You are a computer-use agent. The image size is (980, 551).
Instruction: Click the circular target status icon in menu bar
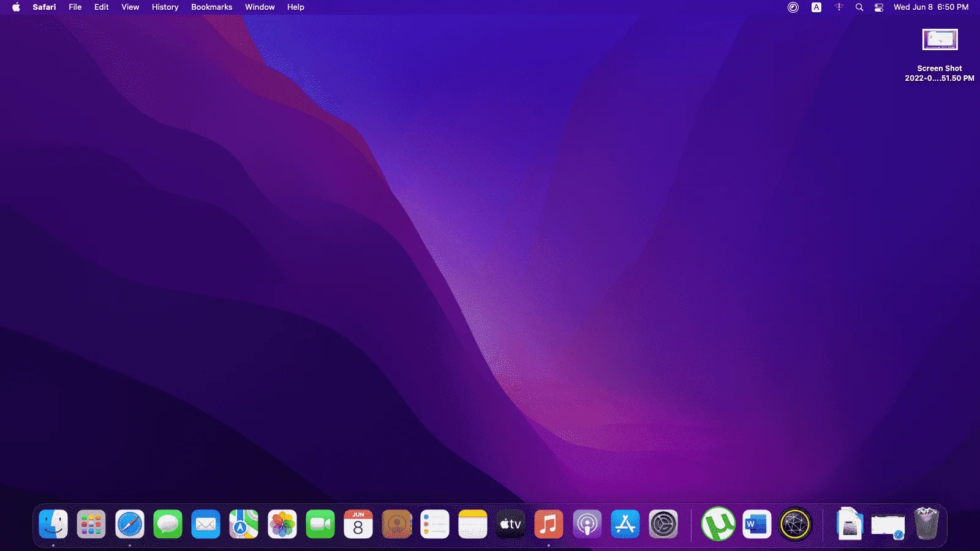tap(793, 7)
